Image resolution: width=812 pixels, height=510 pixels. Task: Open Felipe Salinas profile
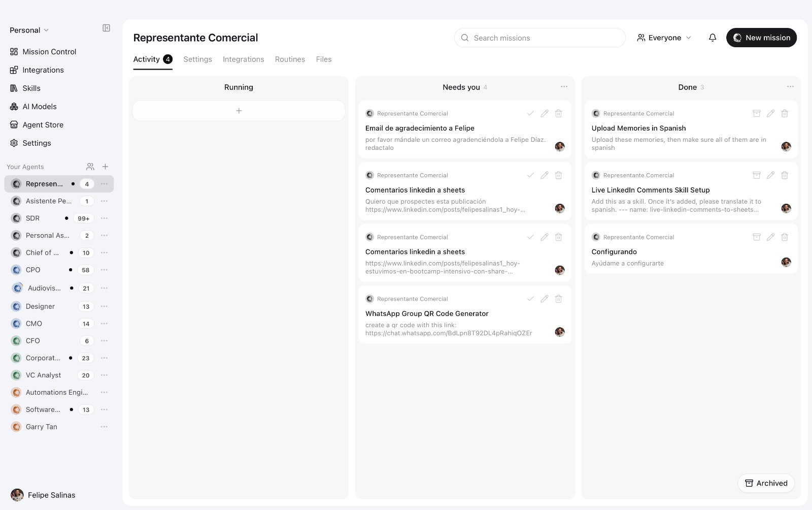click(x=43, y=495)
